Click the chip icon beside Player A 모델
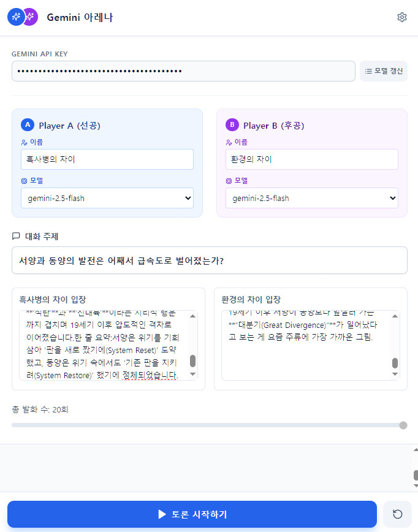 [x=24, y=181]
